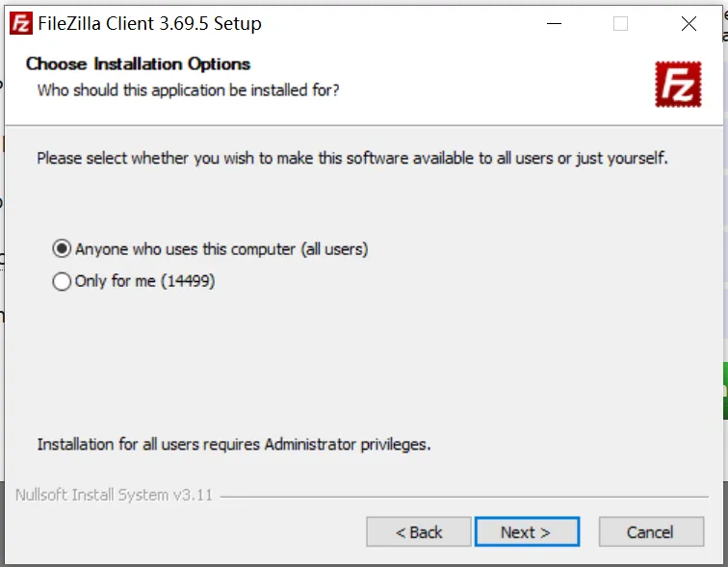Click the Administrator privileges note
Viewport: 728px width, 567px height.
click(x=234, y=445)
